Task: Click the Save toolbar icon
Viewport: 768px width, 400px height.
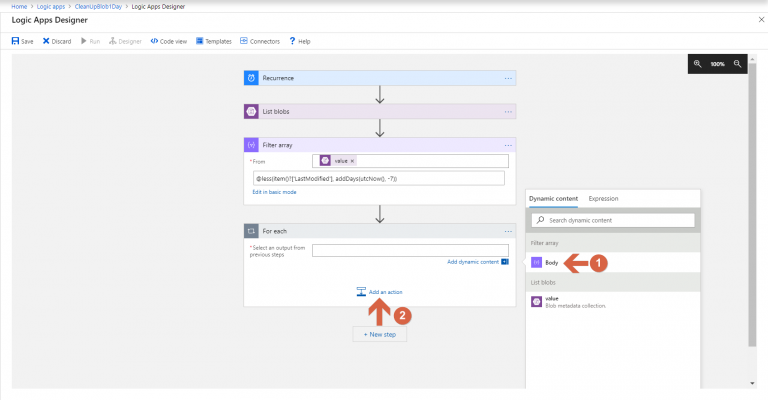Action: (x=15, y=41)
